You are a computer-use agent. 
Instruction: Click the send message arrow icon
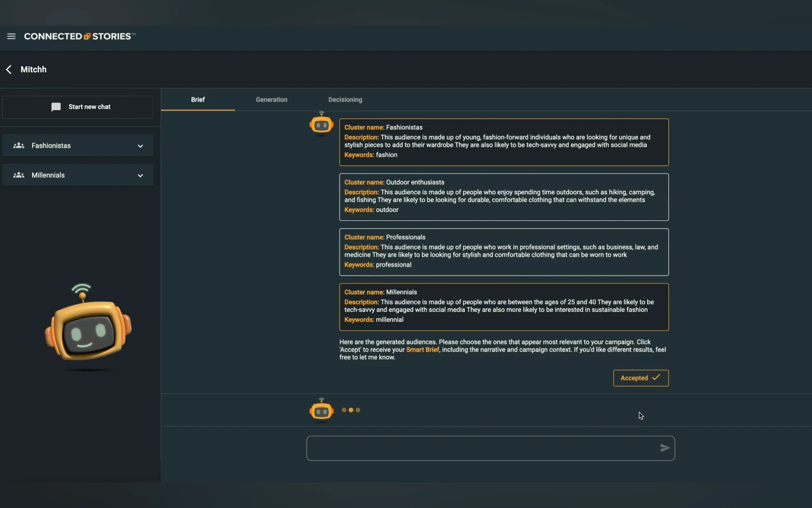[665, 448]
